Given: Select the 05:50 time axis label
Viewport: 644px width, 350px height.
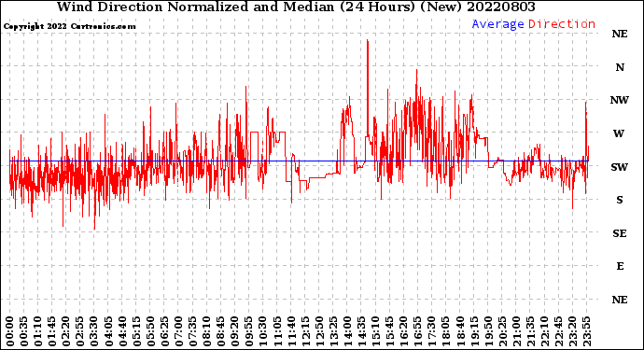Looking at the screenshot, I should click(150, 331).
